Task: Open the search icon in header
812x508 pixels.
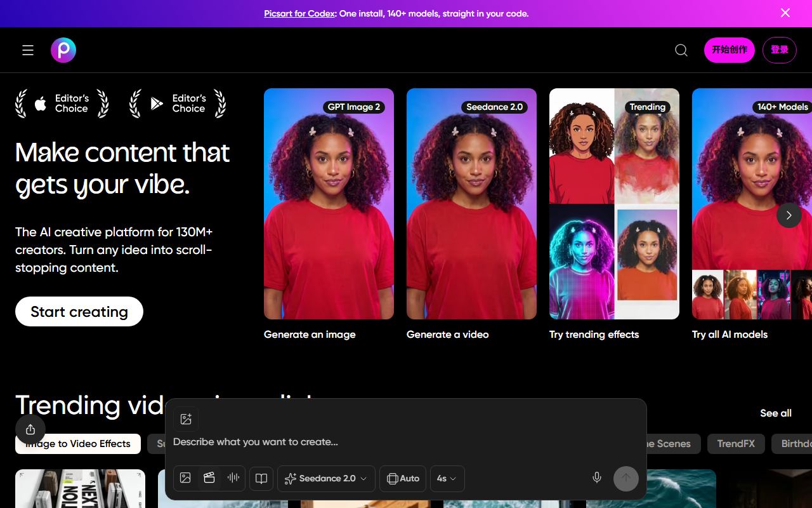Action: (681, 50)
